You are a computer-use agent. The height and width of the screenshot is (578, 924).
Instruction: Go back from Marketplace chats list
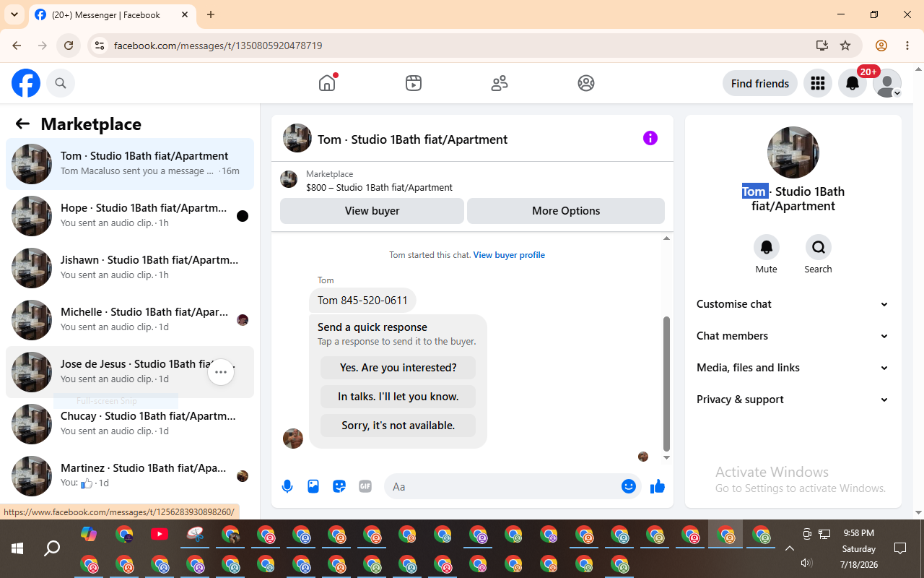(22, 124)
